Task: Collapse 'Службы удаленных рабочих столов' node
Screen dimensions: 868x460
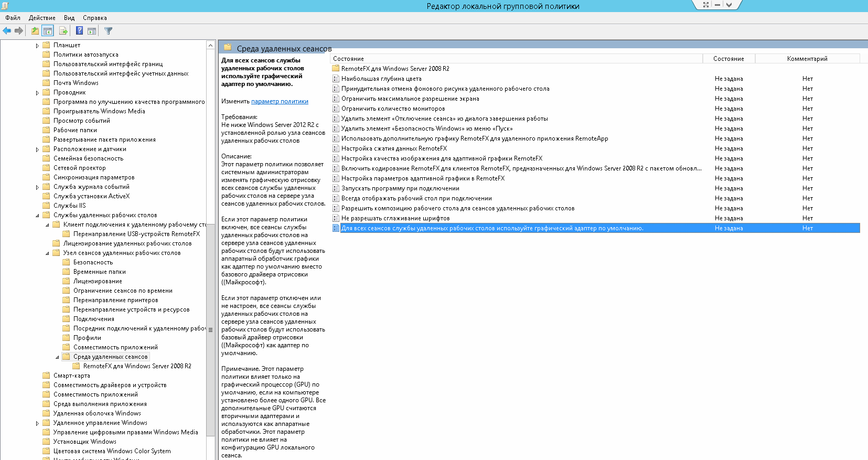Action: tap(37, 216)
